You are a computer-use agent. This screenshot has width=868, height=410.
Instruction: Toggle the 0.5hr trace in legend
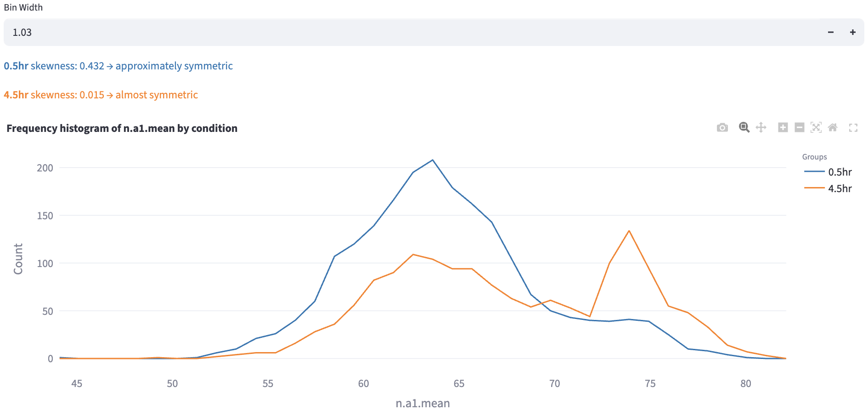(x=840, y=172)
